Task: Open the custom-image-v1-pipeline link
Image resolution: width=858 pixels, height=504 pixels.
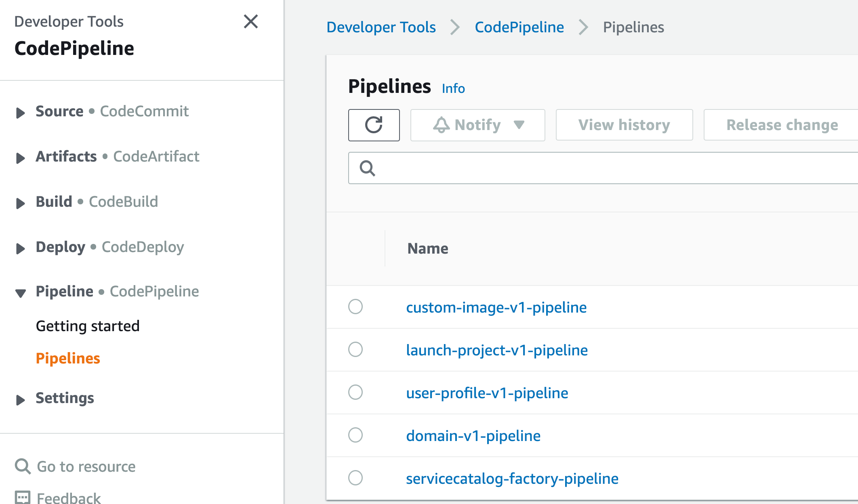Action: 496,307
